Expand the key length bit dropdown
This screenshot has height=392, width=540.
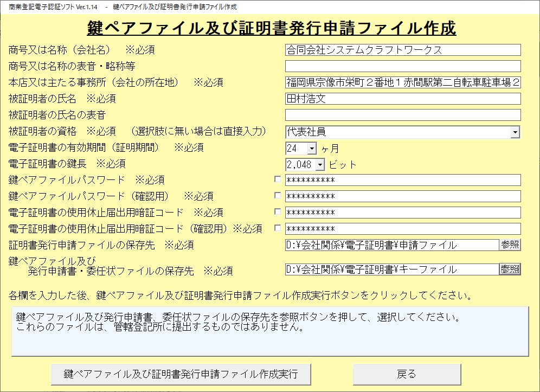[319, 164]
